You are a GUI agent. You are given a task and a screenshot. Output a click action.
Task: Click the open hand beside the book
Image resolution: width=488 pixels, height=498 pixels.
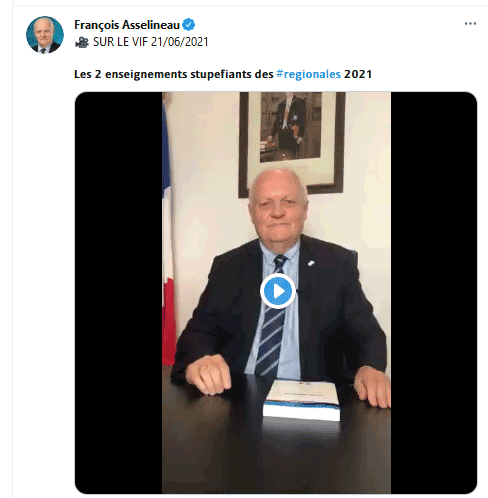pos(373,387)
